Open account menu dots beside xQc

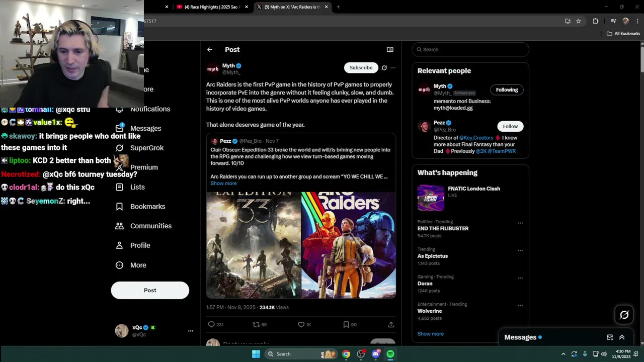point(191,331)
